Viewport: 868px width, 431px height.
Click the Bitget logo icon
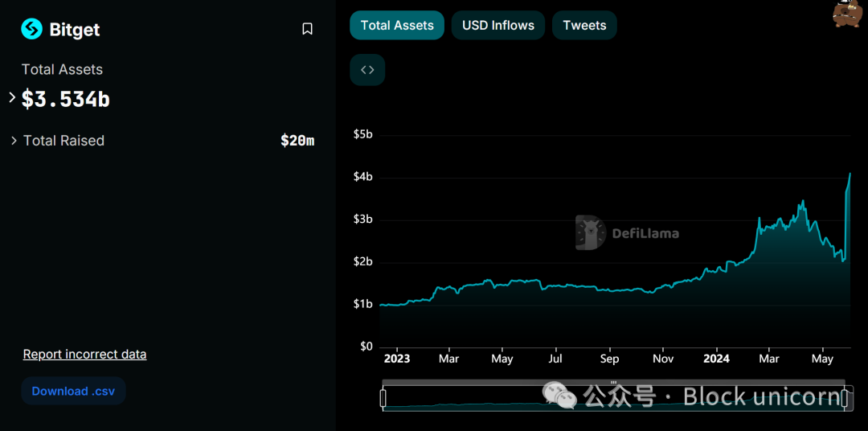click(x=31, y=29)
